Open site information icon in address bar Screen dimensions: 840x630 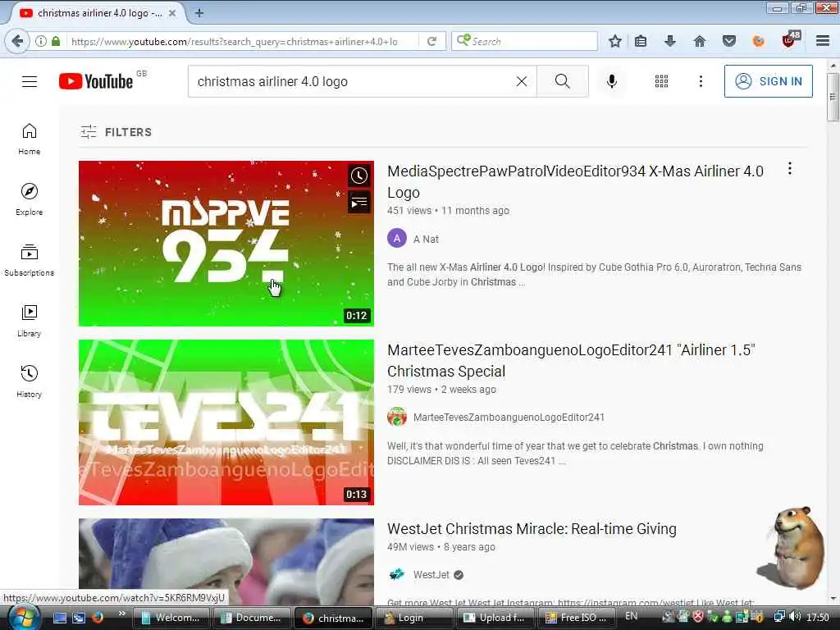click(41, 41)
